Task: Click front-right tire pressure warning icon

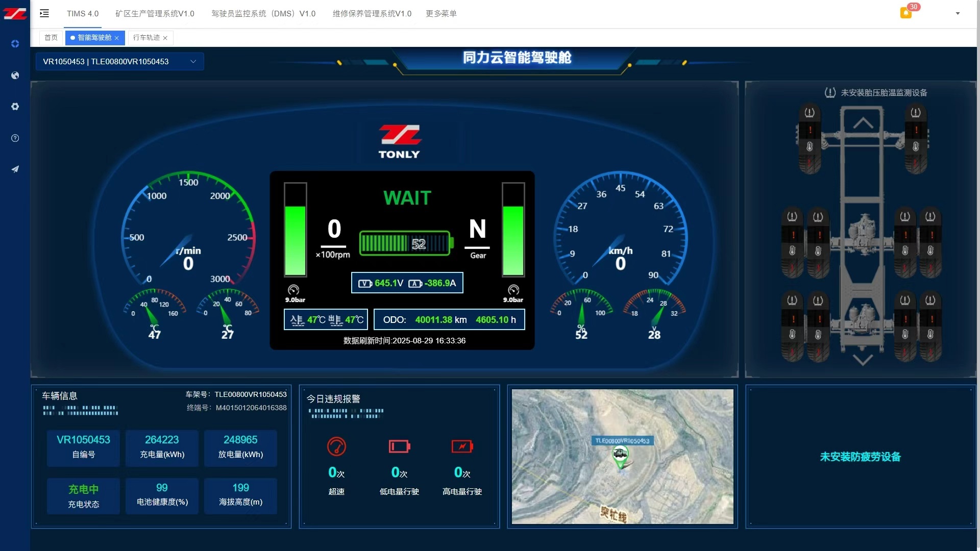Action: 916,112
